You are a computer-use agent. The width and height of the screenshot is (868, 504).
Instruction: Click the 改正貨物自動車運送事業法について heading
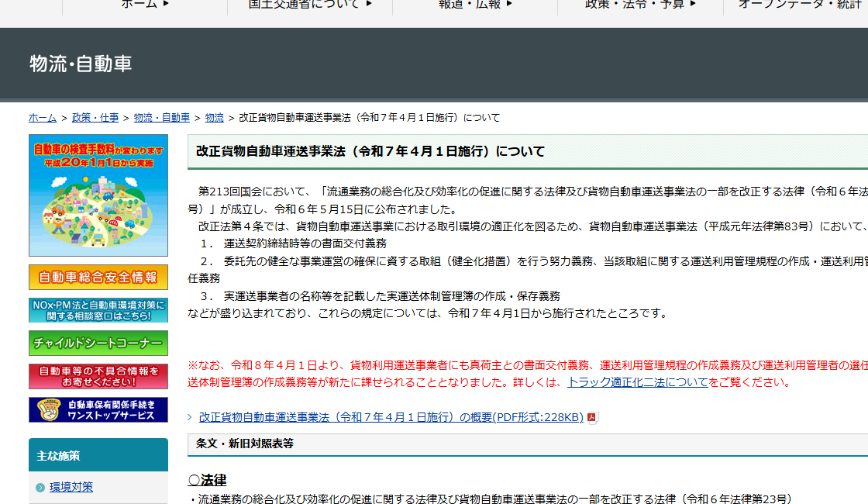(x=370, y=151)
